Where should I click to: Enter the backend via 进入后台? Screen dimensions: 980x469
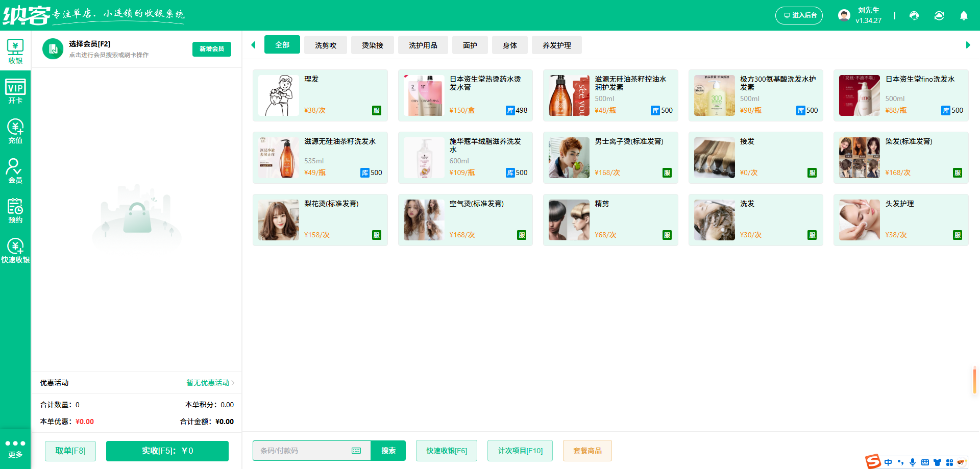click(799, 15)
